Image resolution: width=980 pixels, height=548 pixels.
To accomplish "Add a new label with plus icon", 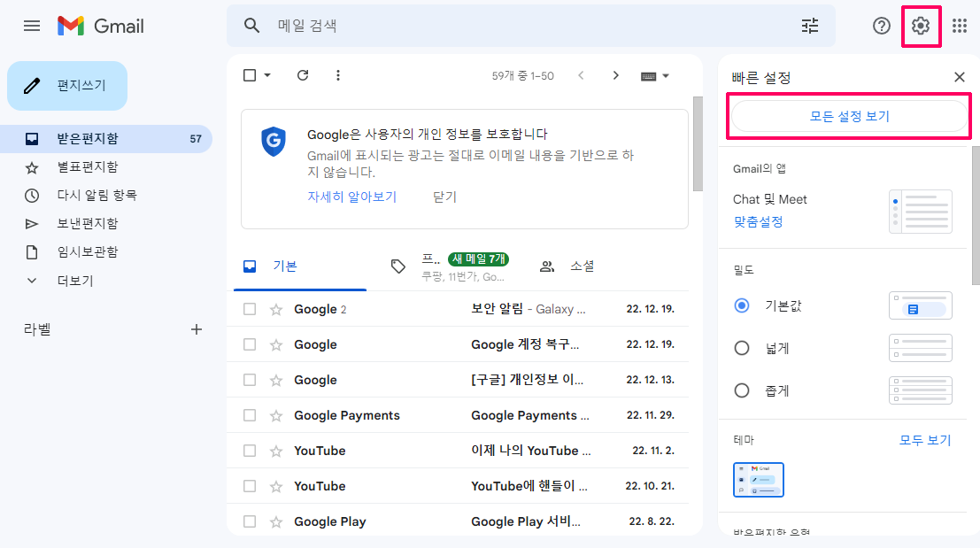I will coord(197,329).
